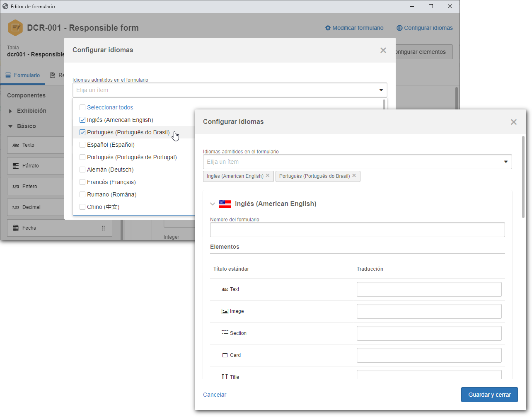
Task: Switch to the Formulario tab
Action: click(x=23, y=75)
